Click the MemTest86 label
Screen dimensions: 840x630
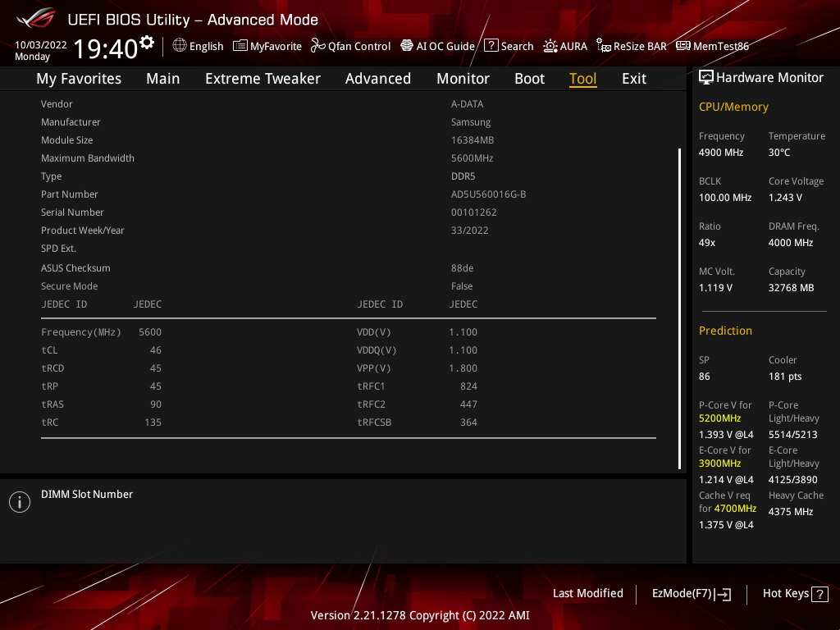tap(720, 46)
